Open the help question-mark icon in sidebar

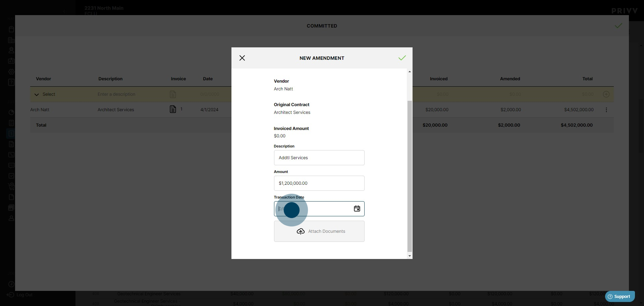coord(11,82)
